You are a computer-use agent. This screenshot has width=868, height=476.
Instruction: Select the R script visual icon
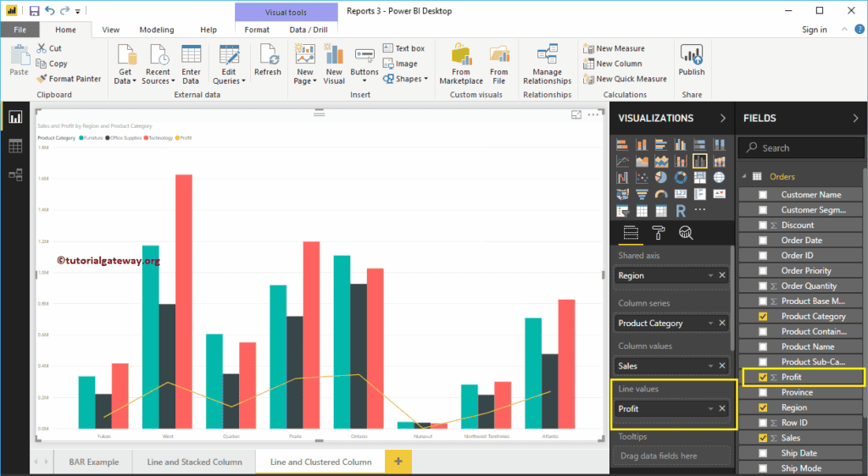(x=681, y=211)
